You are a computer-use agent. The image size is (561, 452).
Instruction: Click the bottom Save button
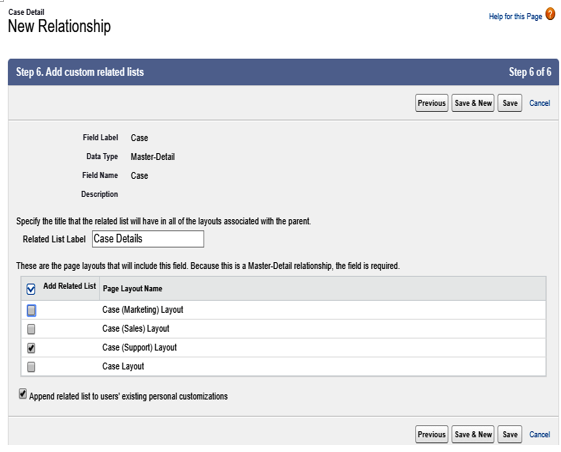click(510, 434)
